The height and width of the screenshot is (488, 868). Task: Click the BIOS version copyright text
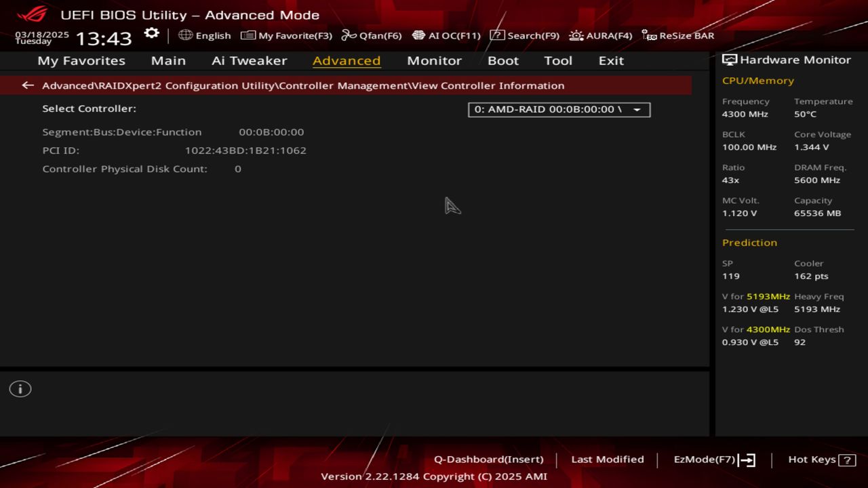[434, 476]
